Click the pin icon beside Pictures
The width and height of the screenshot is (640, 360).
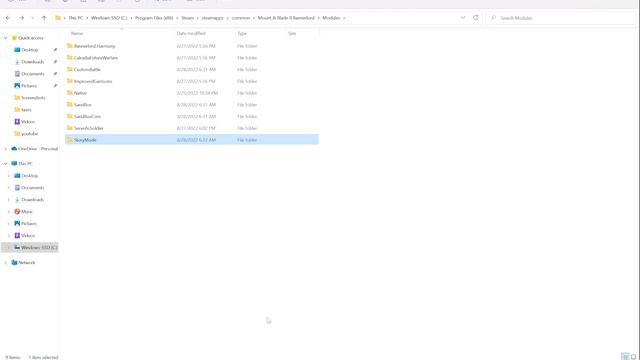pyautogui.click(x=55, y=86)
